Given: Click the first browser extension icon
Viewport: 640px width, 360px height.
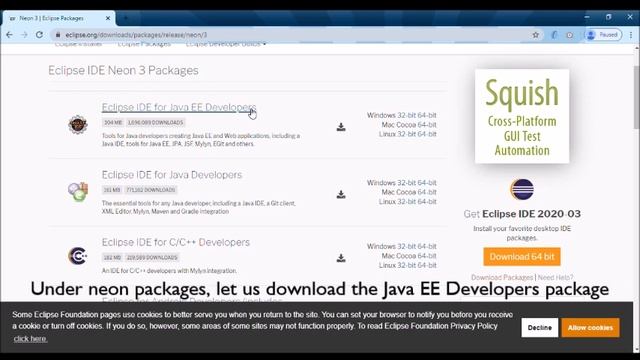Looking at the screenshot, I should 554,35.
